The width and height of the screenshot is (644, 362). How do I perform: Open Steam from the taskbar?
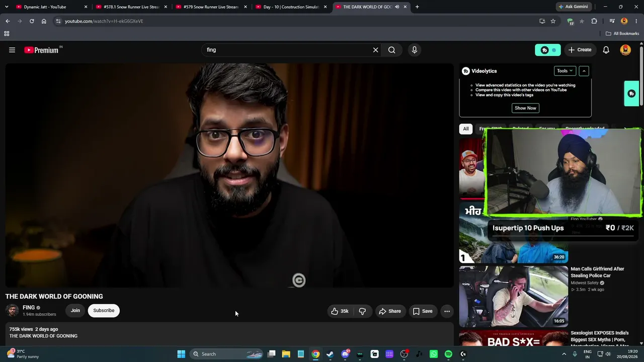coord(330,354)
